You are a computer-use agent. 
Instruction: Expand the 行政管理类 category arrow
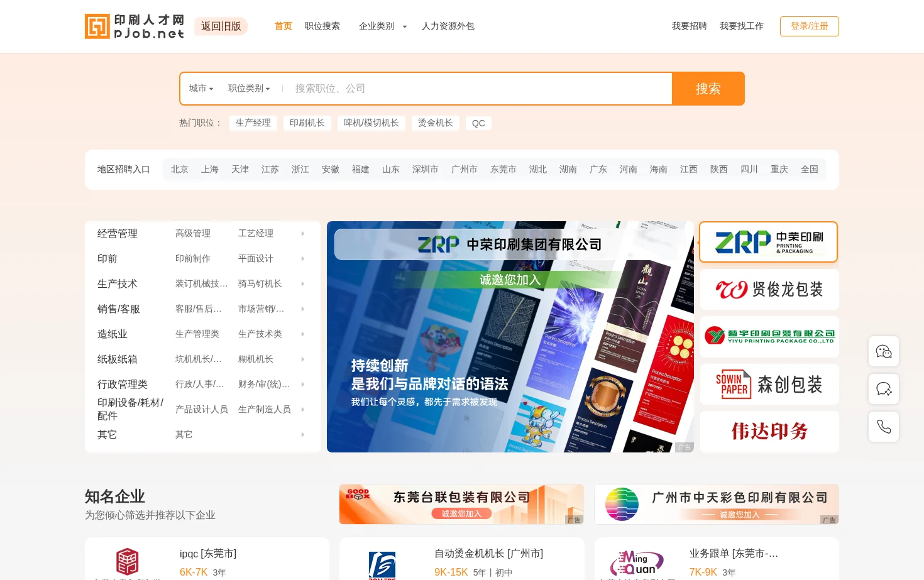[303, 385]
